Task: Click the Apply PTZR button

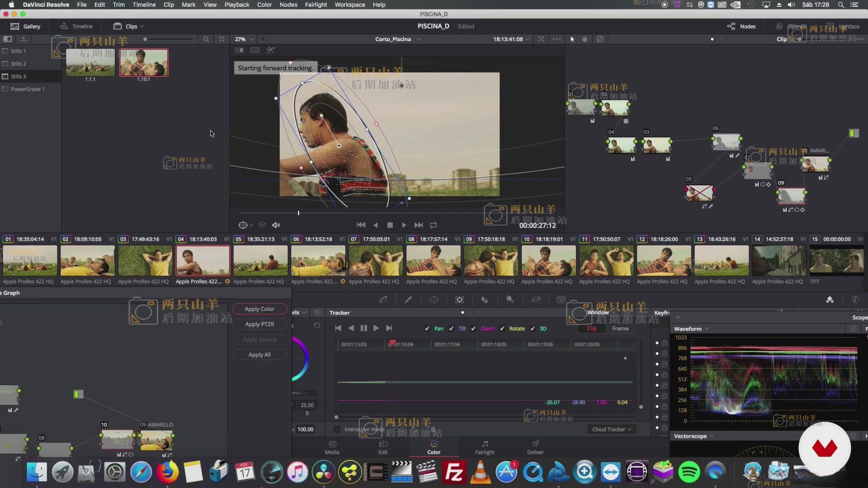Action: [x=259, y=324]
